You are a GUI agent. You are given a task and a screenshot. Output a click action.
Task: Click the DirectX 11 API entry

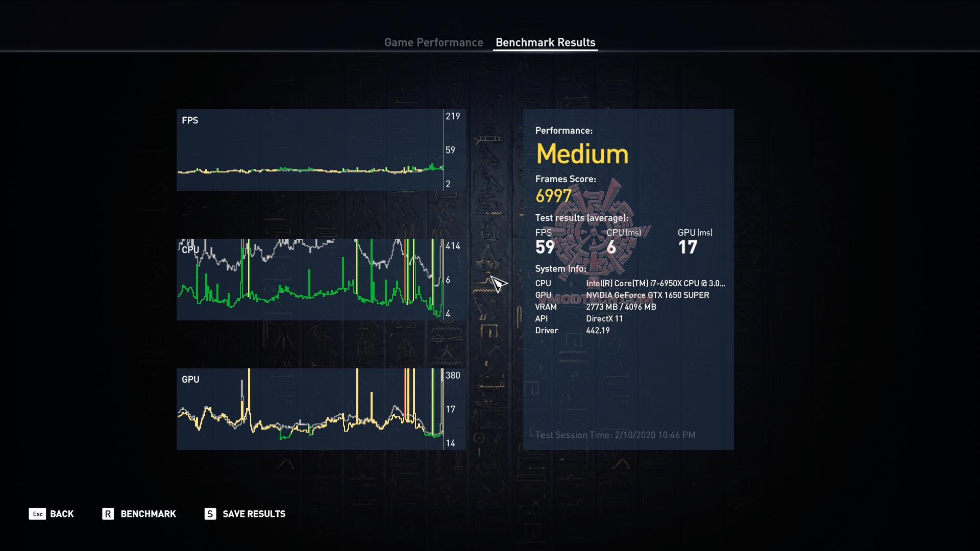click(x=604, y=318)
